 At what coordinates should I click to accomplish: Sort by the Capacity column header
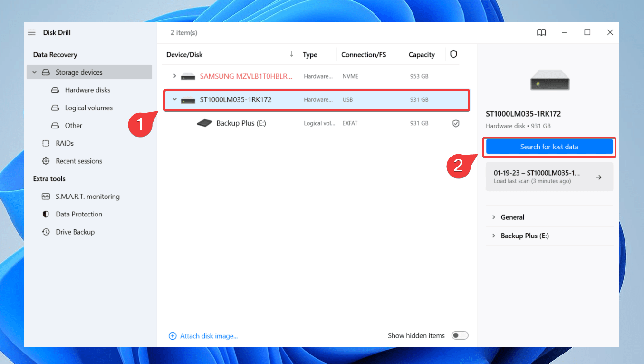[x=422, y=55]
